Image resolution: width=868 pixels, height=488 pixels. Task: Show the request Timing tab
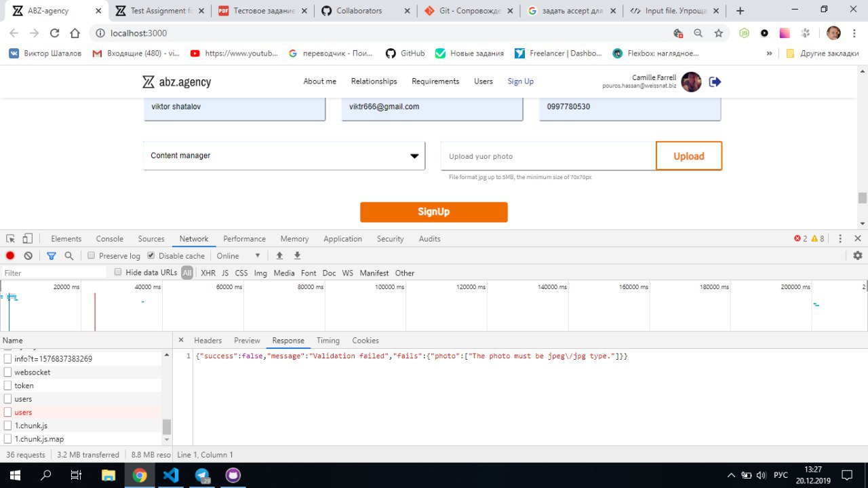click(328, 340)
